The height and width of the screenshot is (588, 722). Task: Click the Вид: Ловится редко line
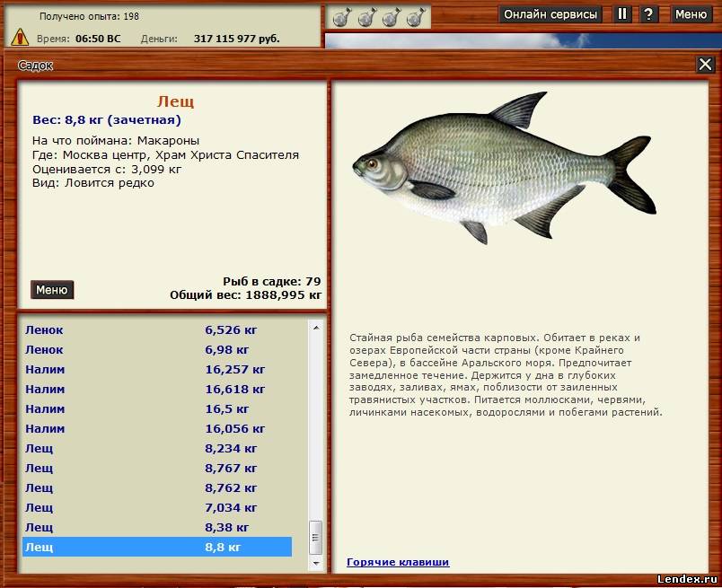pos(93,183)
